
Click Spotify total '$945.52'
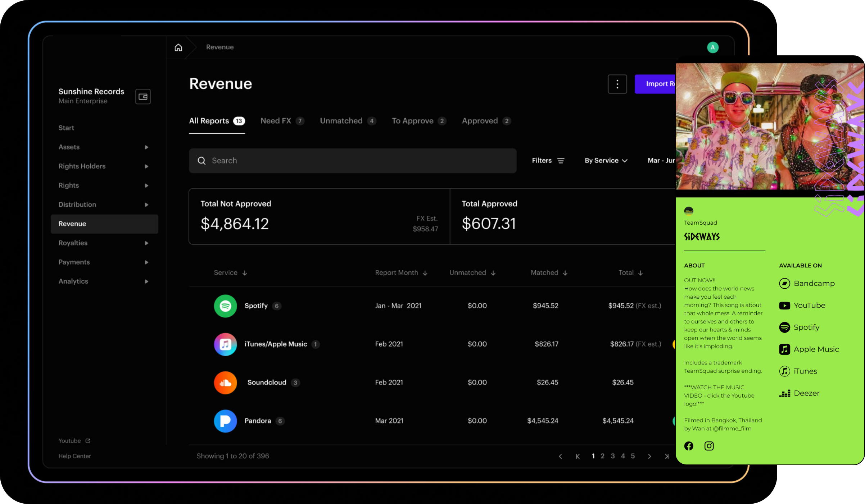621,306
